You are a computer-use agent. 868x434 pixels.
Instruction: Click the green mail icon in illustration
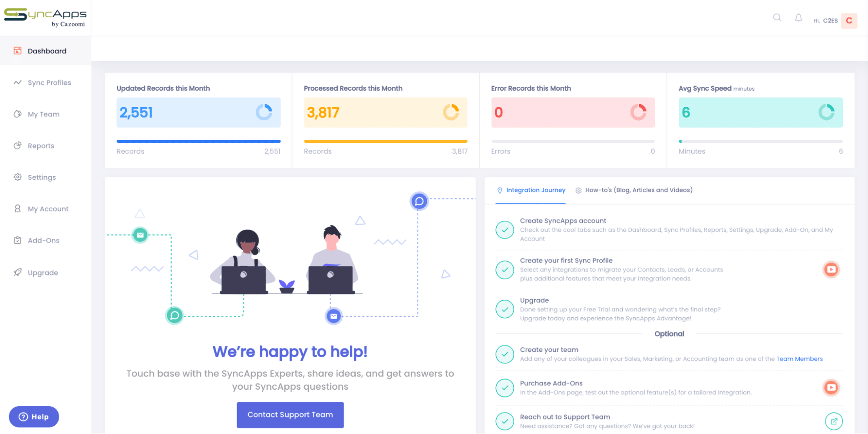140,235
